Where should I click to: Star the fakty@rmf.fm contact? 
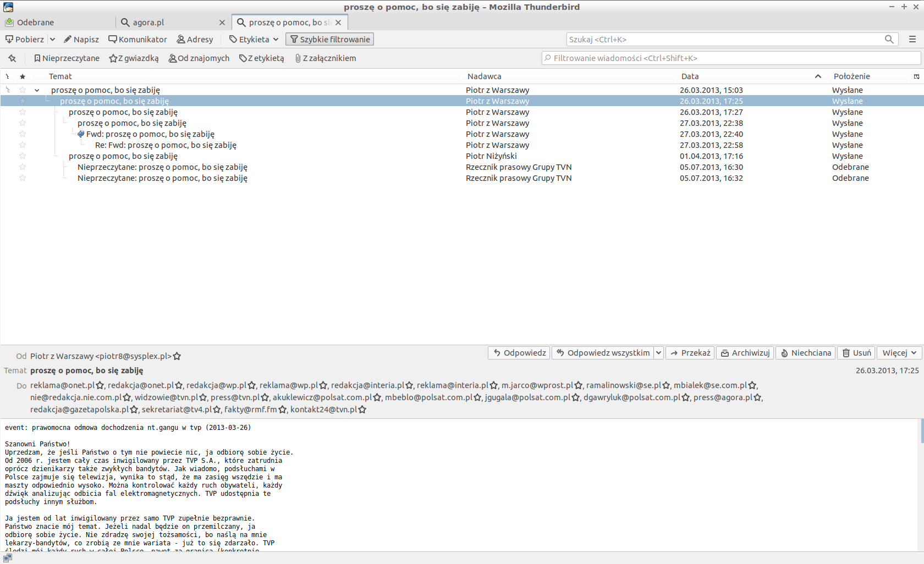tap(282, 410)
